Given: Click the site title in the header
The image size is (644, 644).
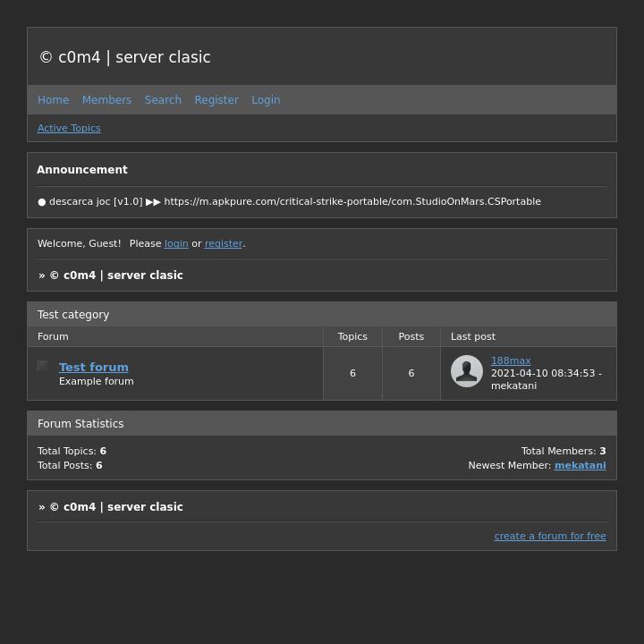Looking at the screenshot, I should 125,57.
